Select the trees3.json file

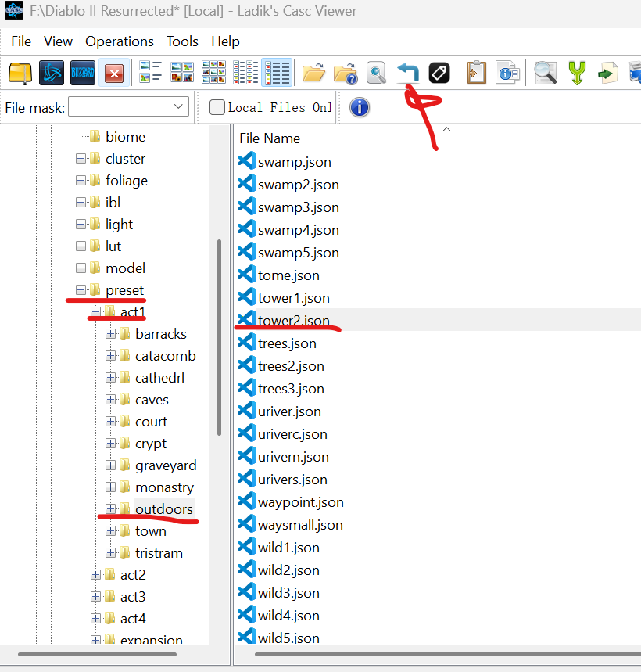[291, 389]
